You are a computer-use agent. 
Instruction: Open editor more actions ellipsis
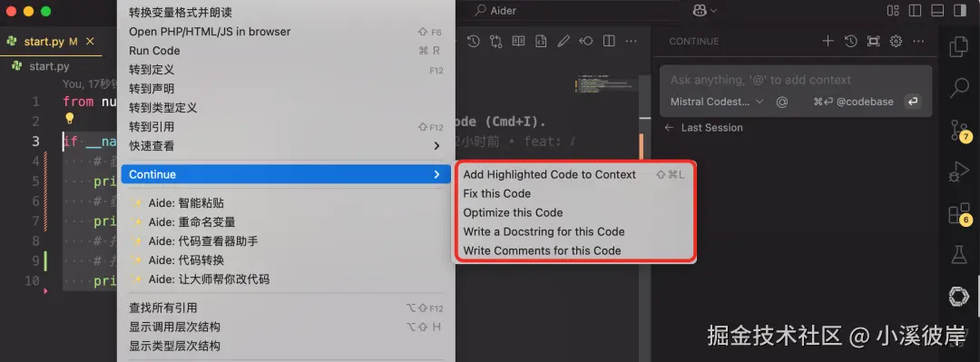(x=632, y=41)
